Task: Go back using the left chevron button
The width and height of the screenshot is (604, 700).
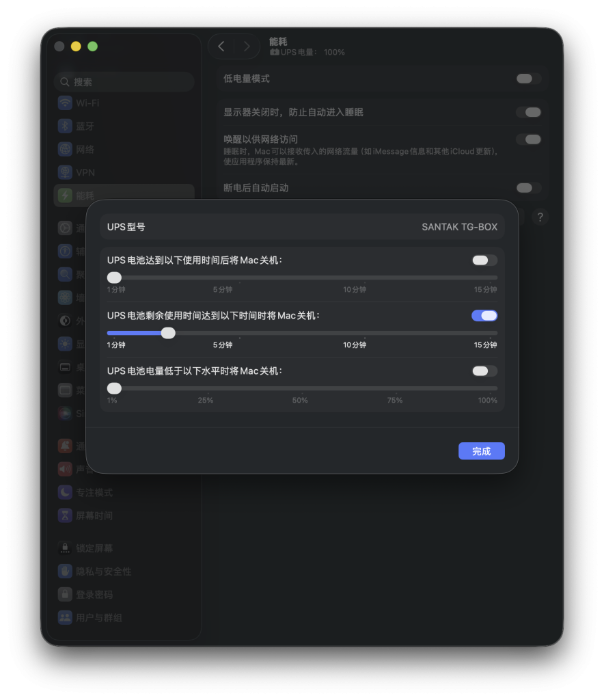Action: tap(221, 46)
